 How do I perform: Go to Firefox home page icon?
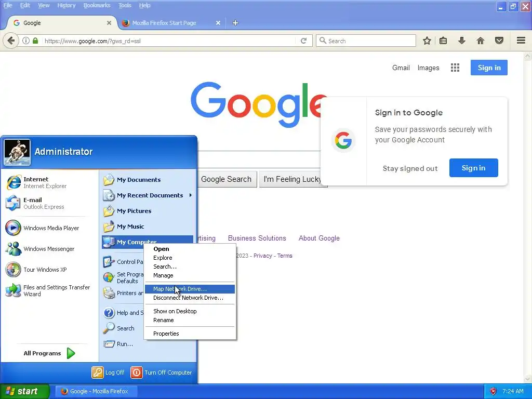pyautogui.click(x=480, y=41)
